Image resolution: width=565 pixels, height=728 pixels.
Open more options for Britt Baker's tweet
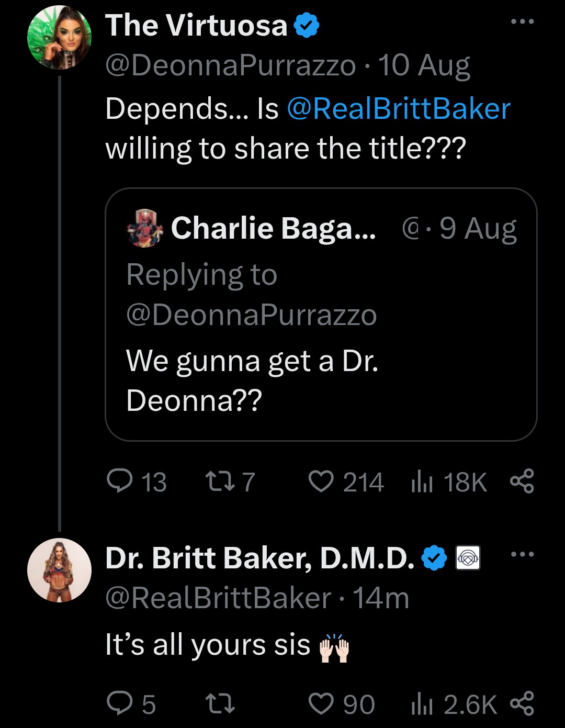[x=523, y=554]
